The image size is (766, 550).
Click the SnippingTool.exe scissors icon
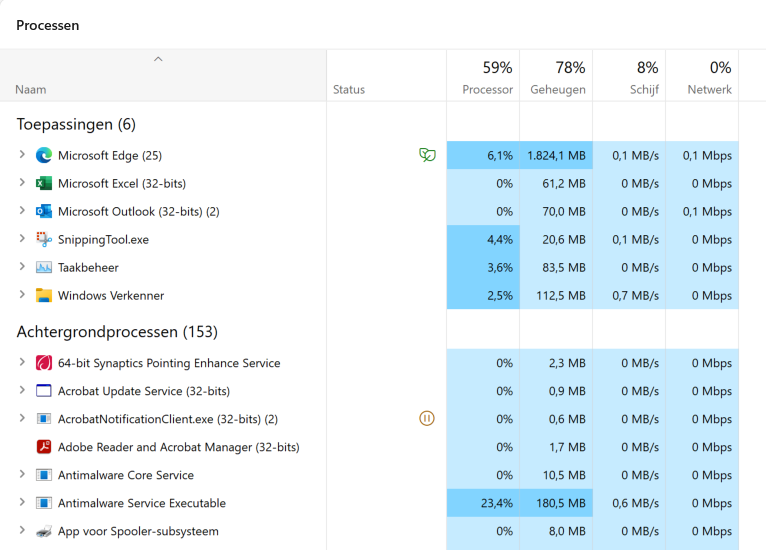tap(44, 239)
